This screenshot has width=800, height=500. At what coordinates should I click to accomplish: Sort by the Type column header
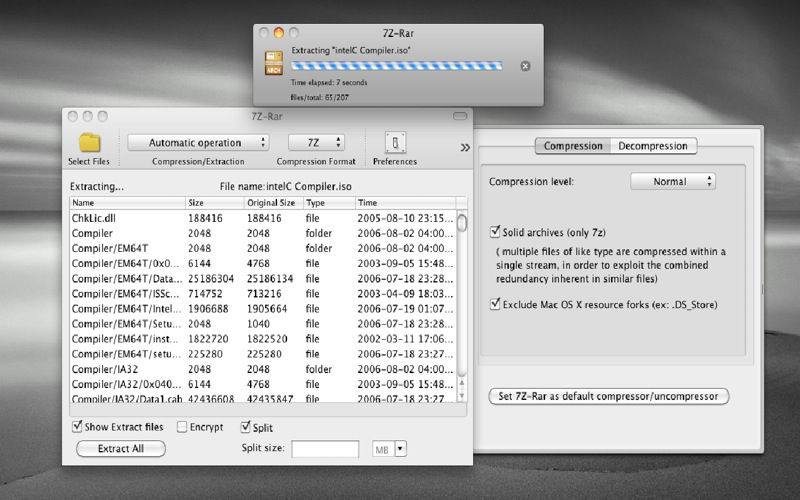[330, 203]
